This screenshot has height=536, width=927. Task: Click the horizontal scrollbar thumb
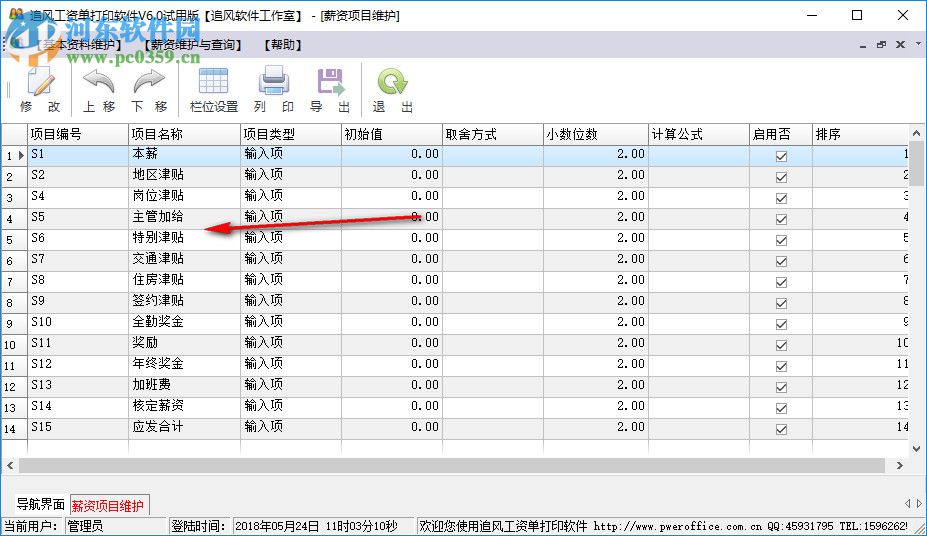click(x=452, y=466)
